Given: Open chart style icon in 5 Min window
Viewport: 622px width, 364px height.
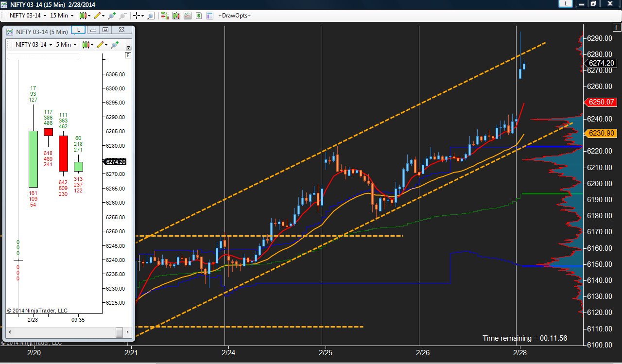Looking at the screenshot, I should pos(86,45).
